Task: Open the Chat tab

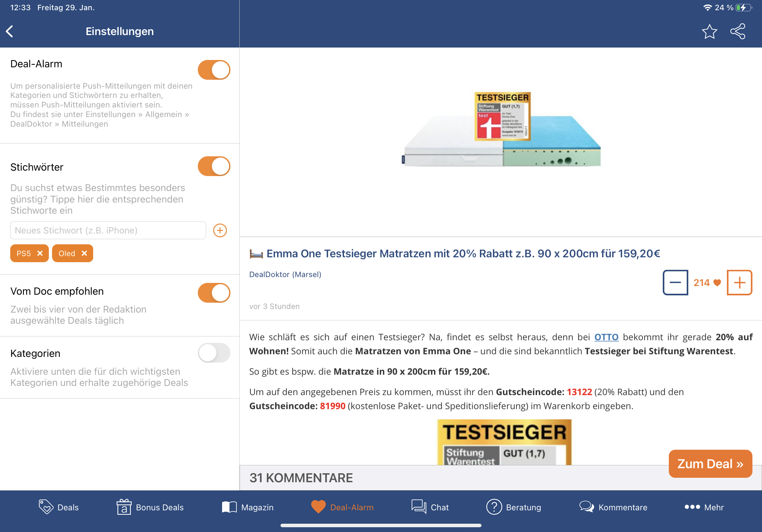Action: (430, 507)
